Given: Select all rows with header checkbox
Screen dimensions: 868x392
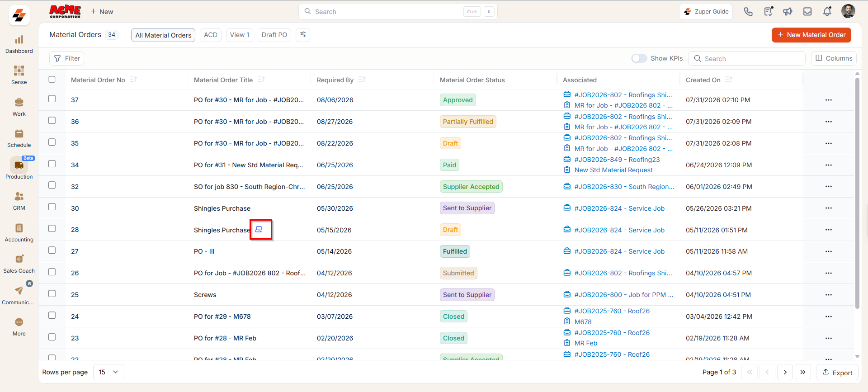Looking at the screenshot, I should click(52, 80).
